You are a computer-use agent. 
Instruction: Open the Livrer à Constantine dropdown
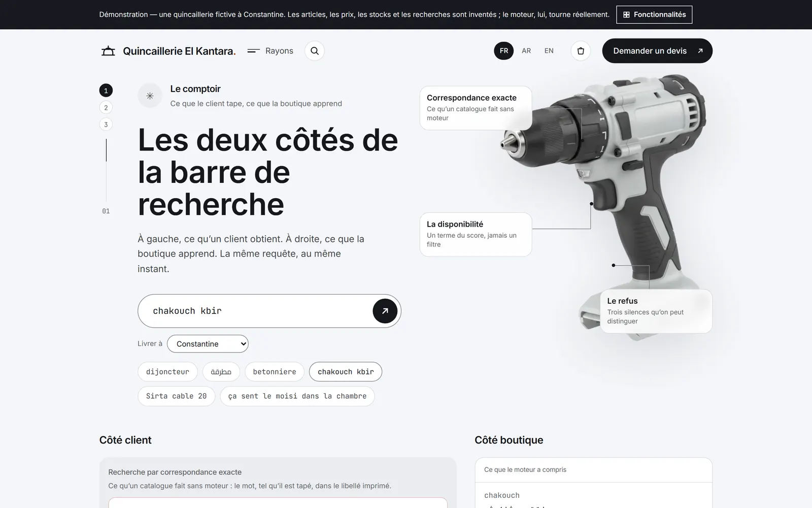(208, 344)
